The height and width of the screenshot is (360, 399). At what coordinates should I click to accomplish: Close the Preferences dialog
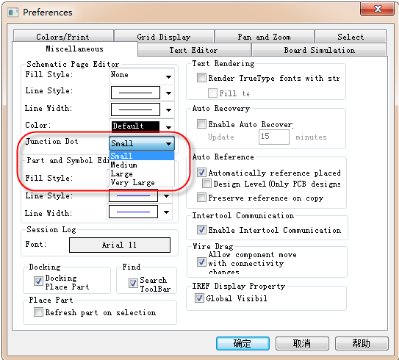(377, 9)
